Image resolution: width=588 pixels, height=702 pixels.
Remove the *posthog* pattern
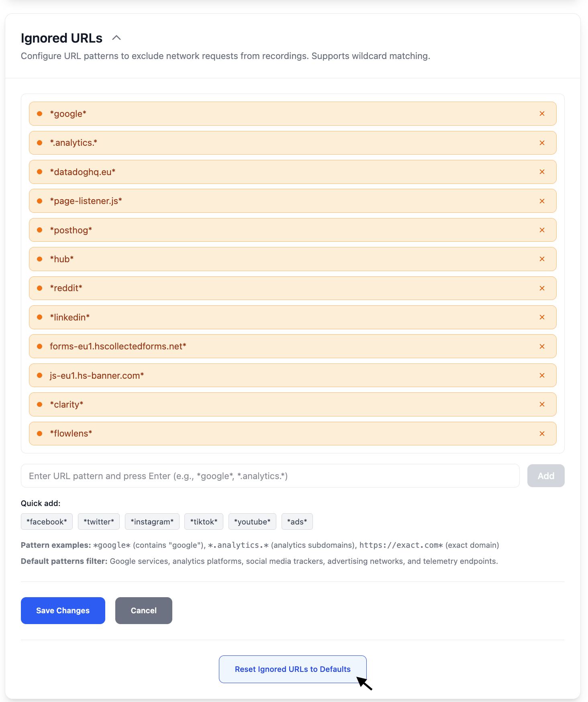click(542, 230)
